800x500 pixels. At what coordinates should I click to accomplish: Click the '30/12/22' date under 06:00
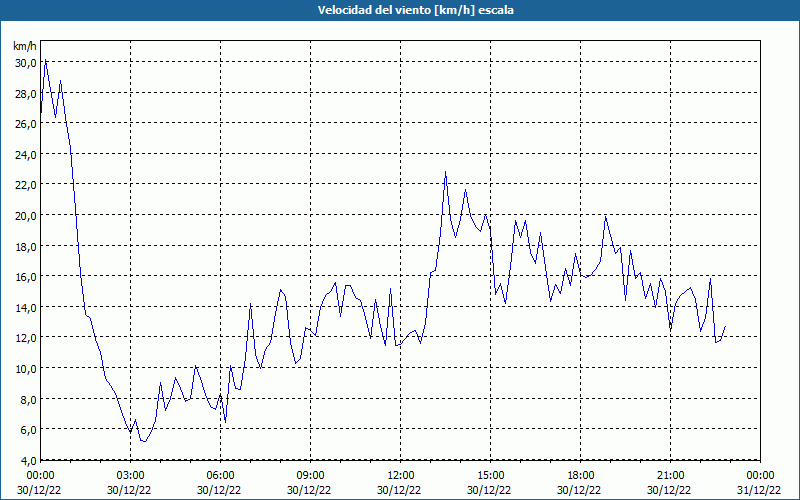coord(219,490)
